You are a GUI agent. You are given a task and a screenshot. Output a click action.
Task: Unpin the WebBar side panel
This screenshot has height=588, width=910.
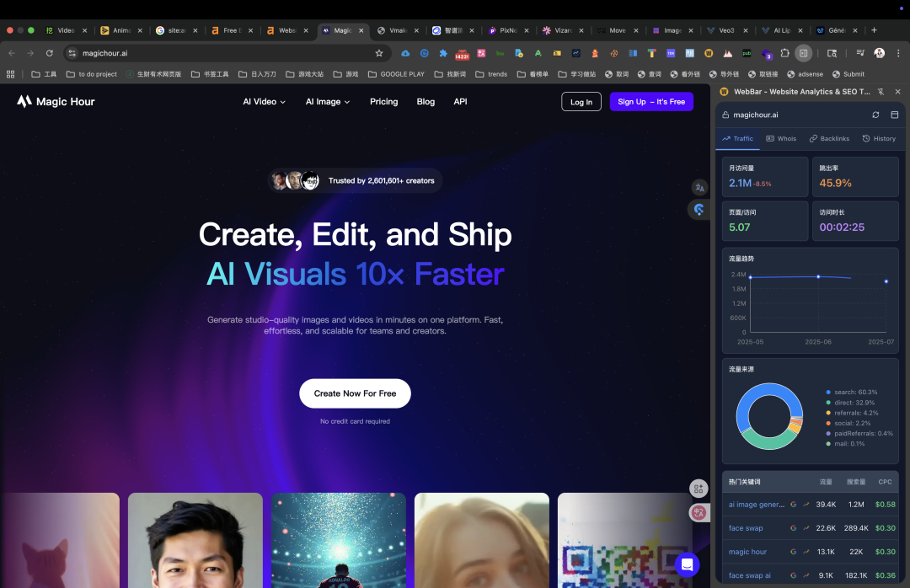[881, 92]
